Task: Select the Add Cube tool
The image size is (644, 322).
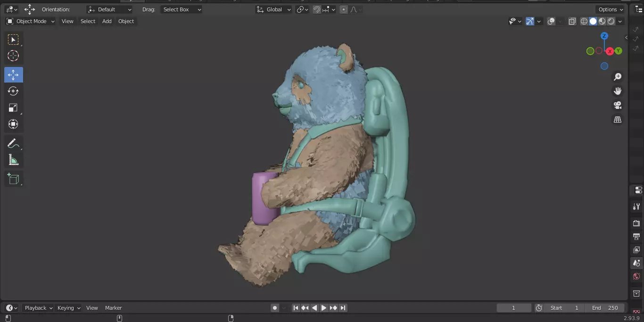Action: pos(13,179)
